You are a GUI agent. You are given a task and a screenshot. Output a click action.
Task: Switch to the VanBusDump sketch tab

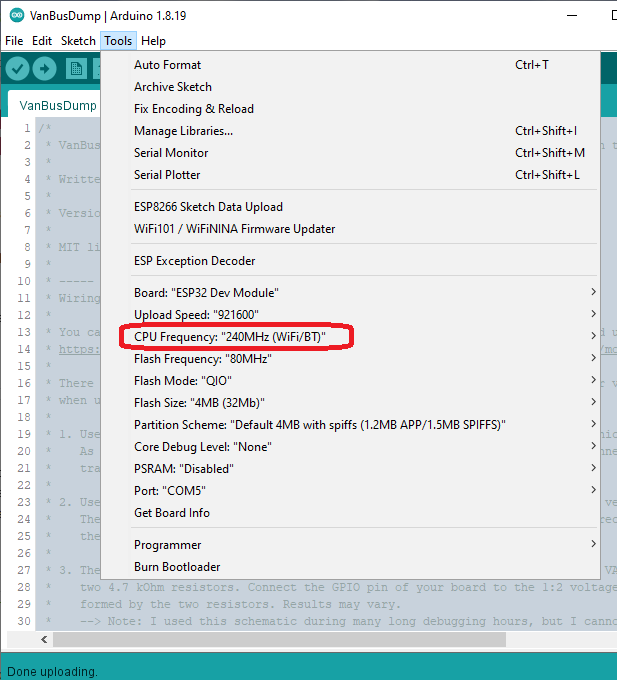point(58,105)
